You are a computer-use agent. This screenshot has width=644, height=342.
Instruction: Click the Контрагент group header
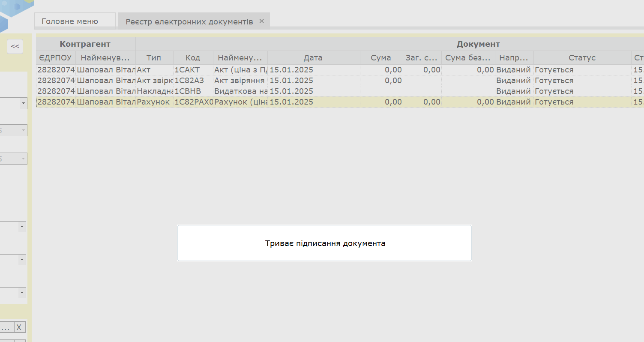[85, 44]
